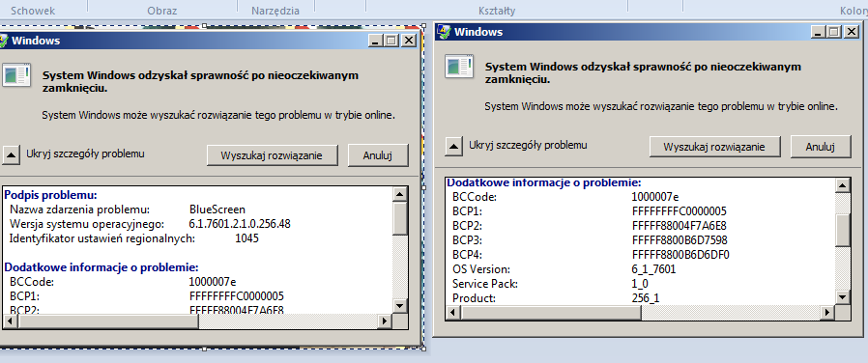
Task: Collapse problem details in right dialog
Action: point(454,147)
